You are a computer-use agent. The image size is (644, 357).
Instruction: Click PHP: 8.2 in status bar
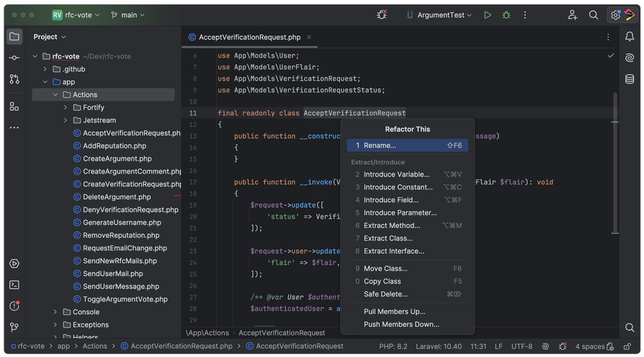(393, 346)
